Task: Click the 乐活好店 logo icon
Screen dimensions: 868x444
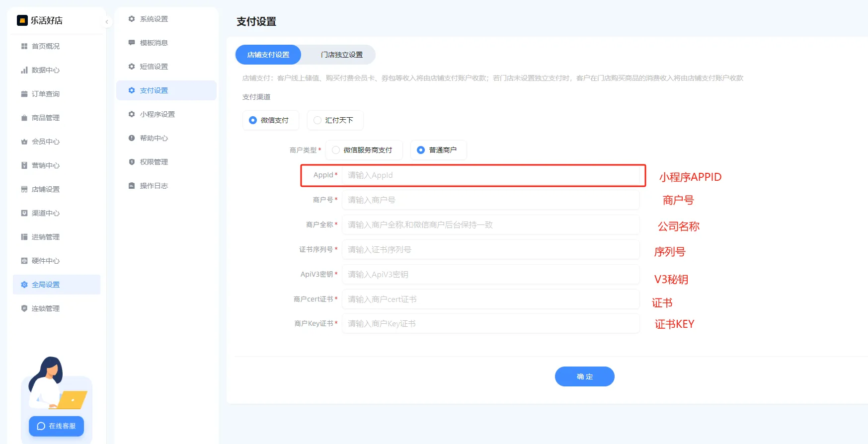Action: [22, 20]
